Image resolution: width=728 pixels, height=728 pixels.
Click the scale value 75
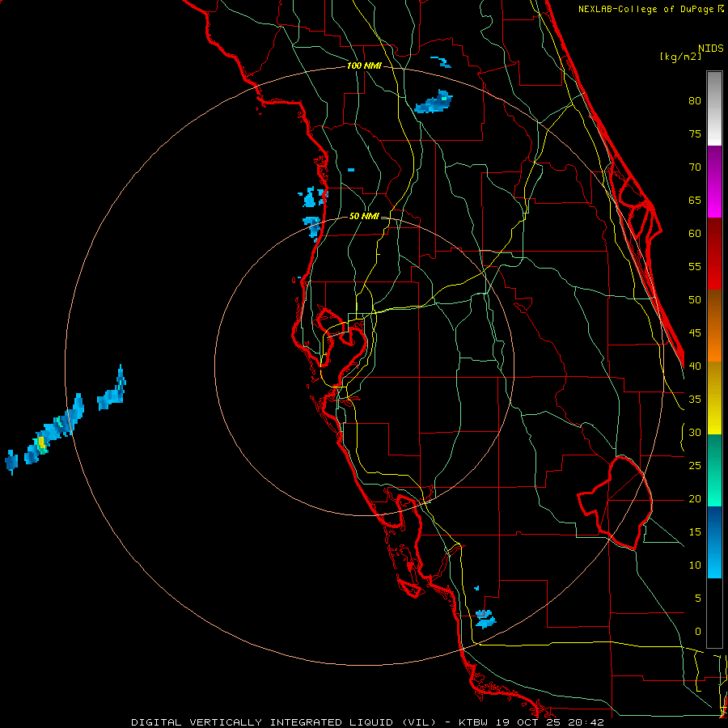click(x=695, y=134)
